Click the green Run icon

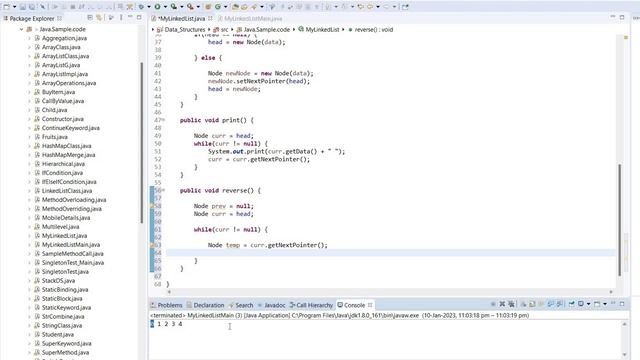coord(157,7)
